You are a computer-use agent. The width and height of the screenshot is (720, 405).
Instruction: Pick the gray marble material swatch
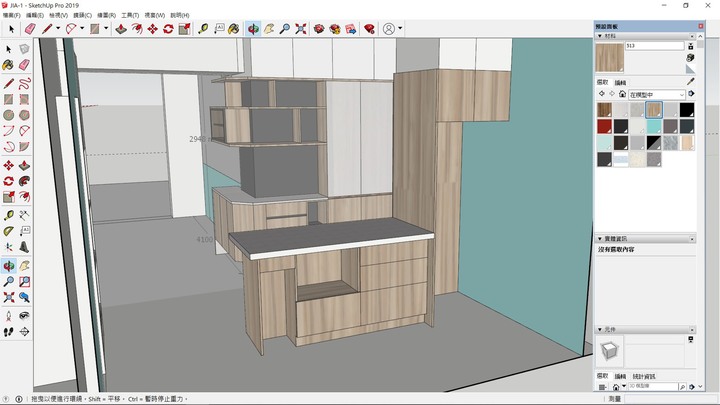[670, 143]
